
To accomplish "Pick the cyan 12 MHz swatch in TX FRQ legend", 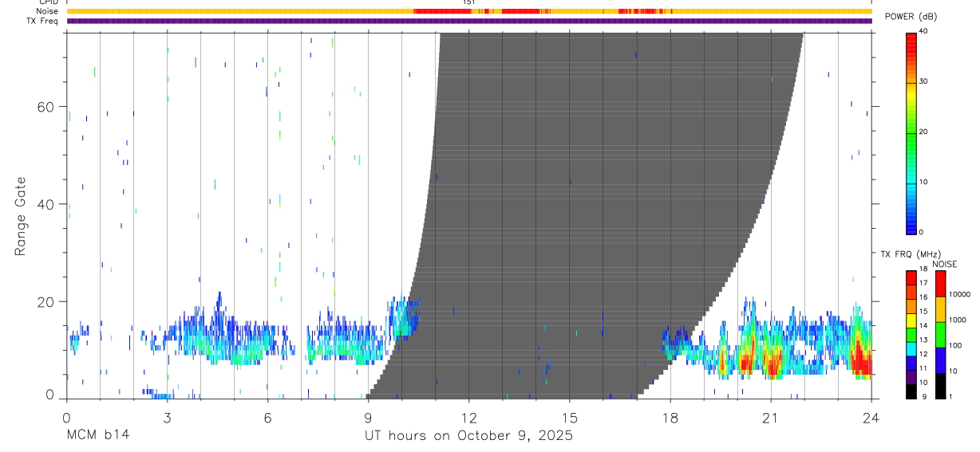I will coord(911,348).
